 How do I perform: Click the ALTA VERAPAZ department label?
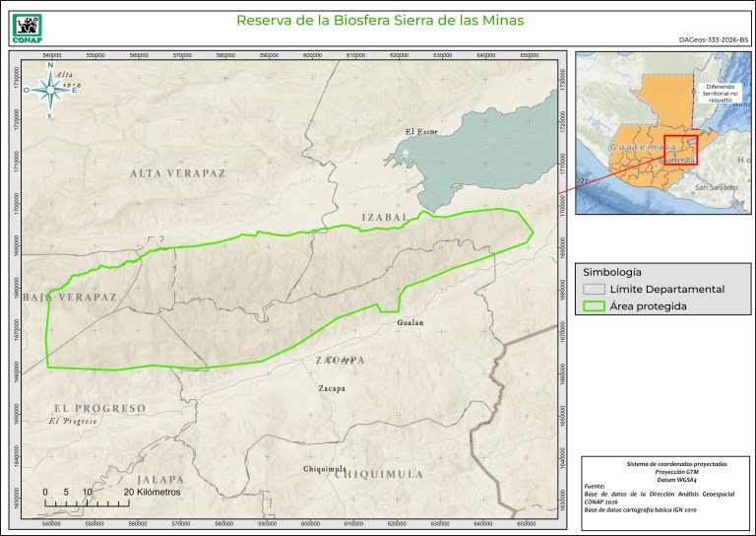[x=177, y=172]
